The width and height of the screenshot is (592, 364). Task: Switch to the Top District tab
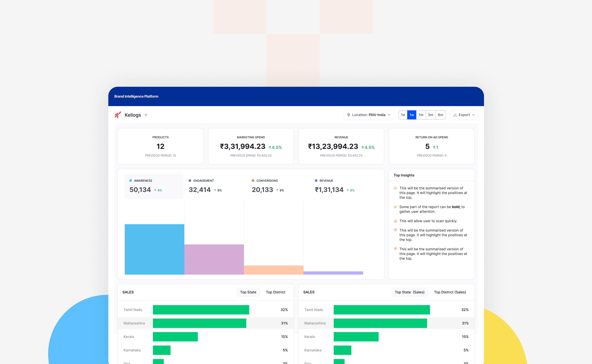coord(275,292)
